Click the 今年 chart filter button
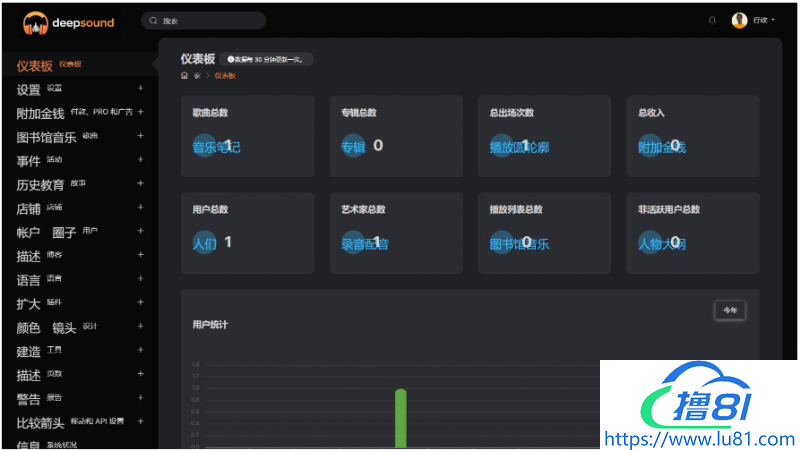The height and width of the screenshot is (450, 800). 730,311
